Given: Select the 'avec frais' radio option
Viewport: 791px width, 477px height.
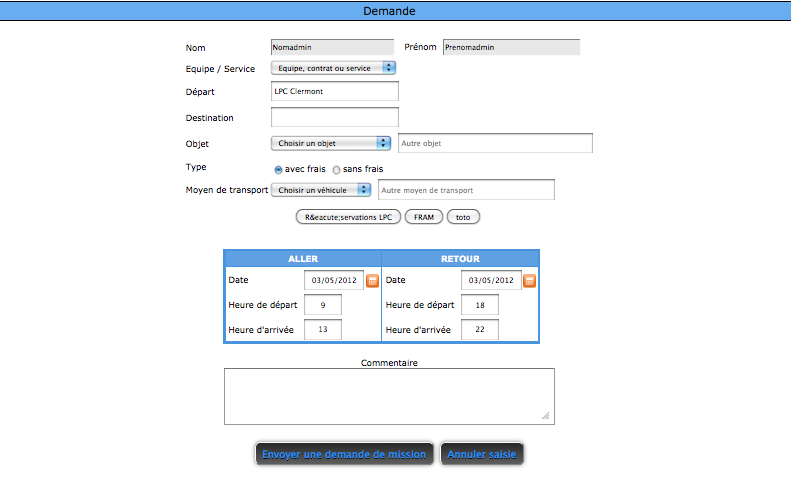Looking at the screenshot, I should (x=278, y=170).
